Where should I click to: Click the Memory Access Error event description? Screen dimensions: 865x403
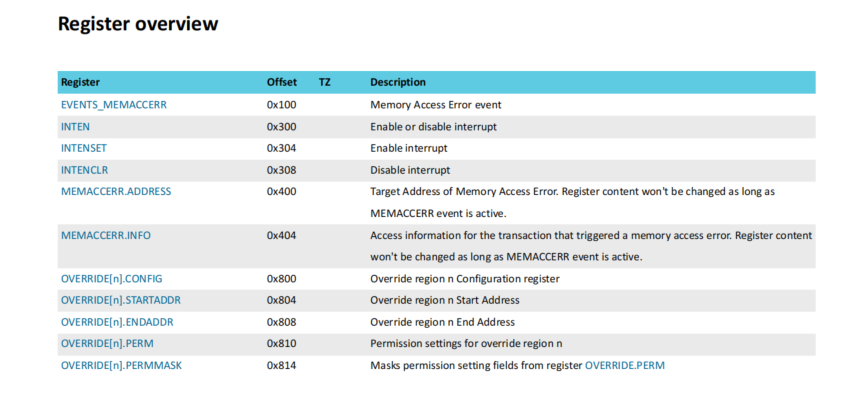pyautogui.click(x=436, y=105)
